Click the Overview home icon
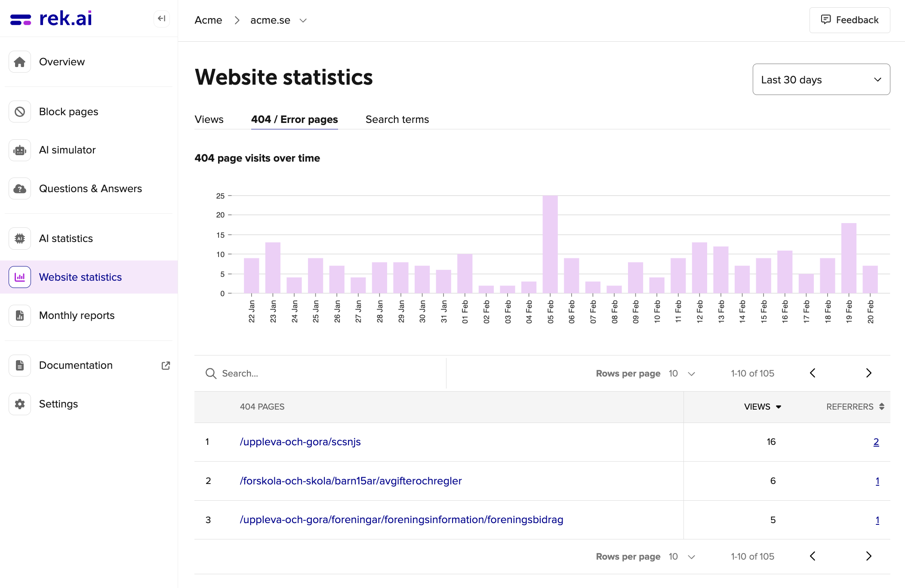The image size is (905, 588). 20,62
